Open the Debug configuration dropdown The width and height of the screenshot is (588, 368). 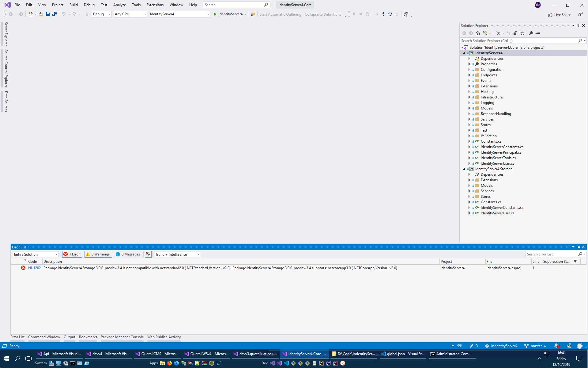pos(102,14)
